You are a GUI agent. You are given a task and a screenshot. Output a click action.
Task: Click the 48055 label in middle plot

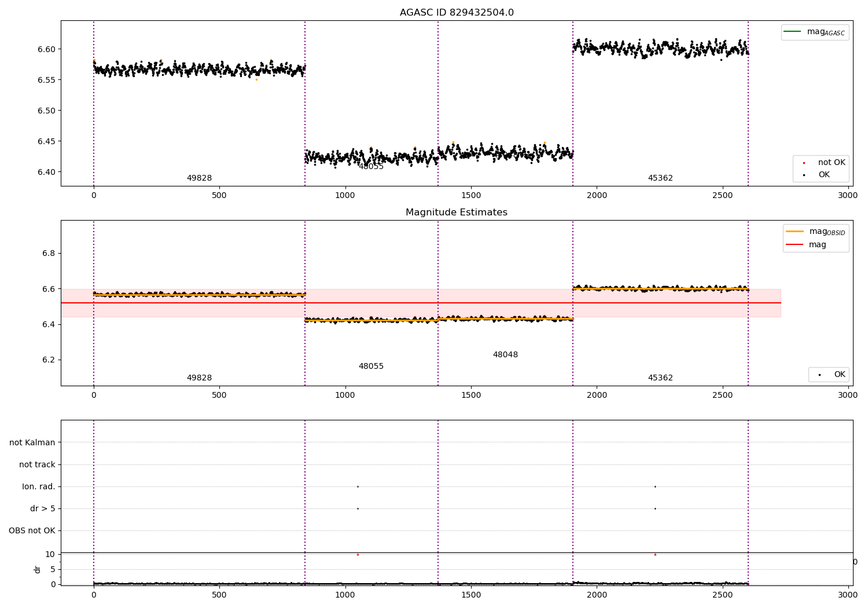click(x=371, y=366)
